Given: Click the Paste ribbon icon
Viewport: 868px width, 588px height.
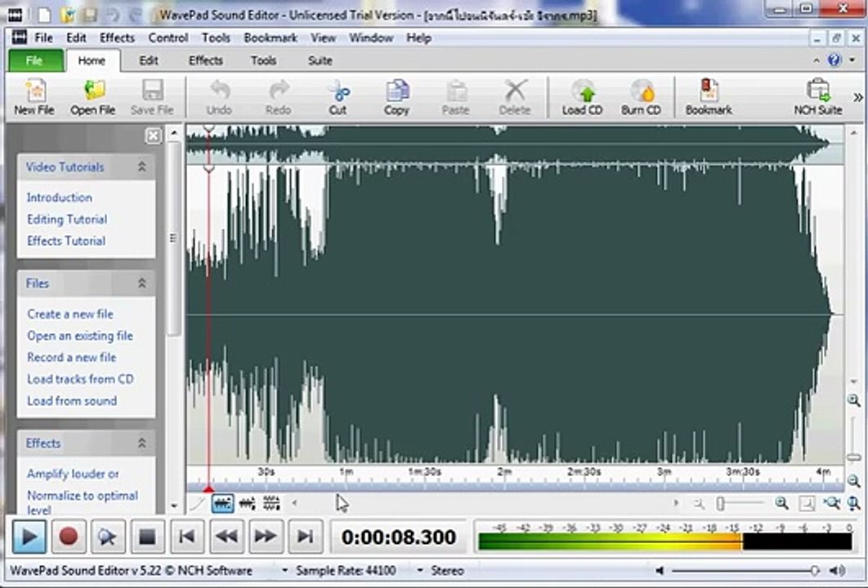Looking at the screenshot, I should pos(455,97).
